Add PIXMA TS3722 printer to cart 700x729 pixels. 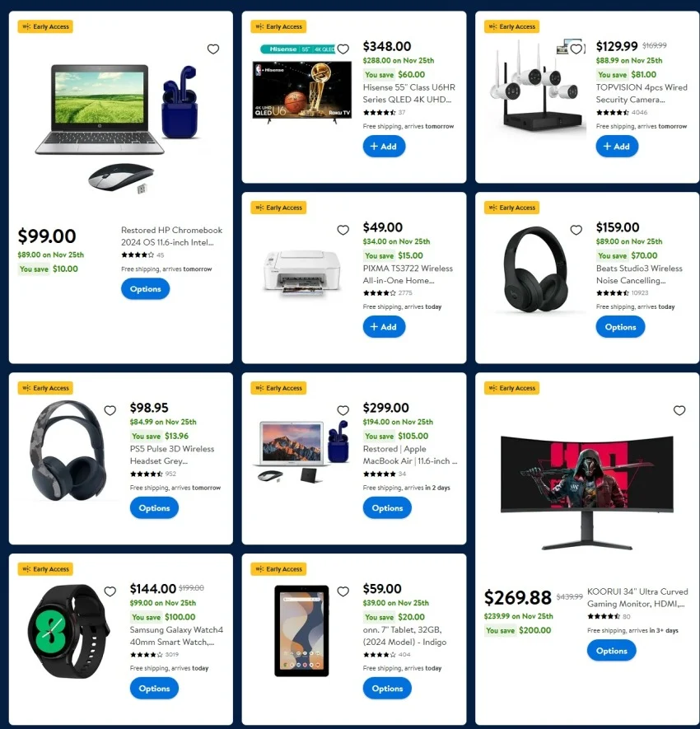(384, 327)
